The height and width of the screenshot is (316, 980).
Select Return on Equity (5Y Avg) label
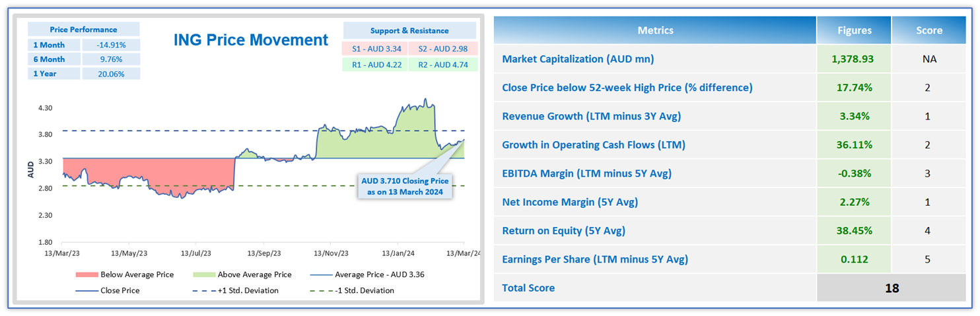[563, 231]
